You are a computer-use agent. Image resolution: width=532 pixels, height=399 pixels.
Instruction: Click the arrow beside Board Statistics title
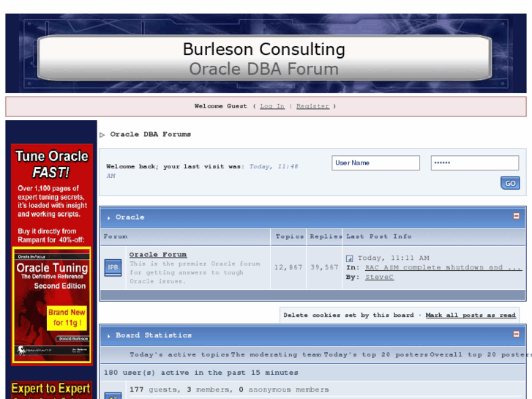[x=108, y=336]
